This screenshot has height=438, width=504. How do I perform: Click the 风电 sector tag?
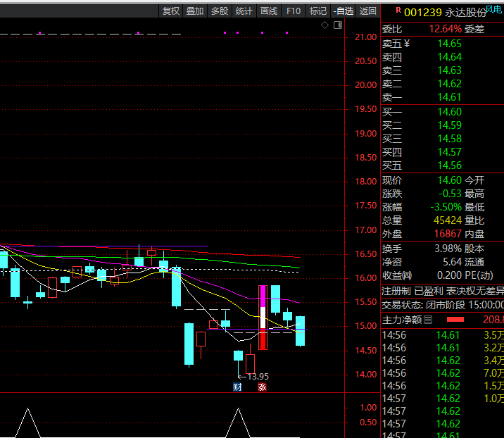coord(493,9)
